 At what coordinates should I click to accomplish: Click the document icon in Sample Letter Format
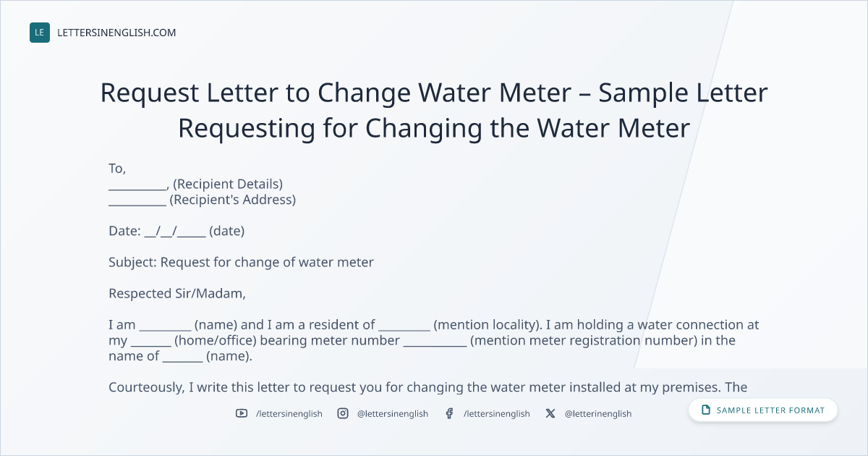tap(706, 410)
